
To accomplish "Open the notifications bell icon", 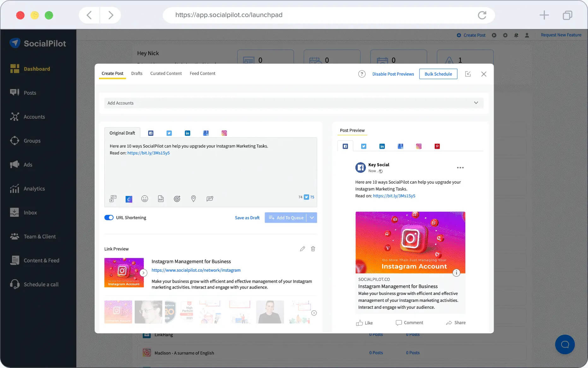I will pos(516,35).
